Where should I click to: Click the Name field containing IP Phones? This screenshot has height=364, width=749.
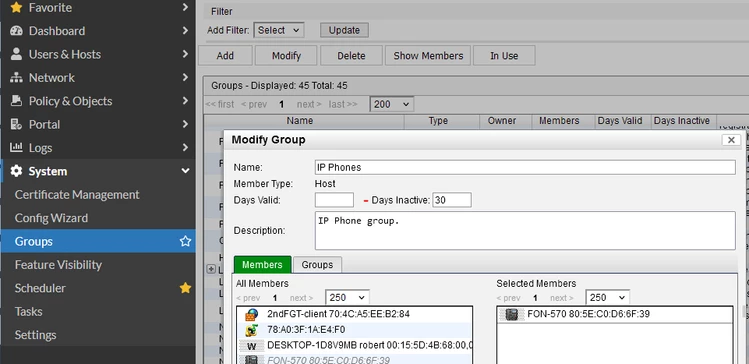click(x=525, y=168)
